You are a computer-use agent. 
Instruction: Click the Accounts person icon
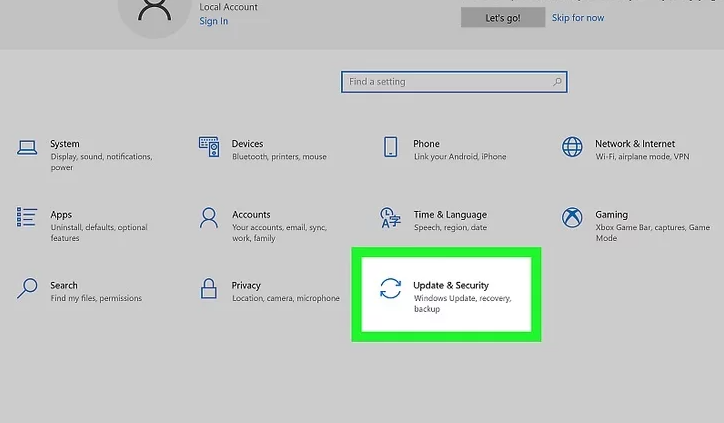coord(209,218)
